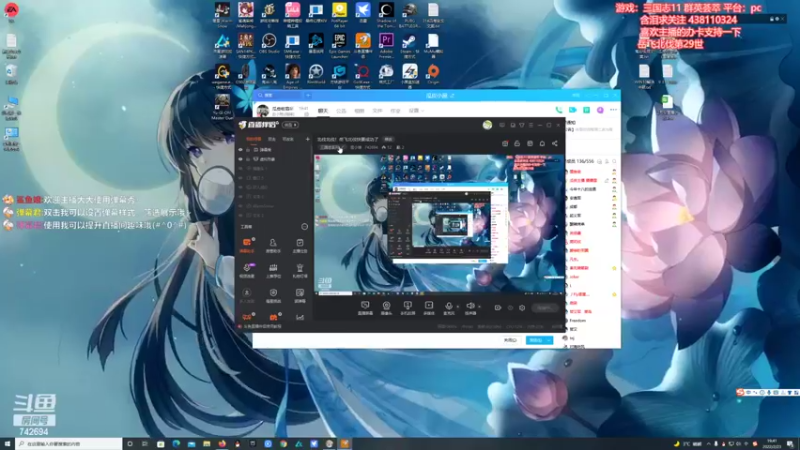Open the Adobe Premiere desktop shortcut

click(386, 44)
